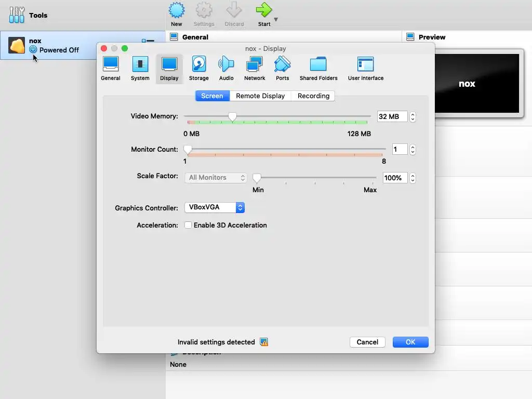Open the Audio settings category
This screenshot has height=399, width=532.
coord(226,68)
